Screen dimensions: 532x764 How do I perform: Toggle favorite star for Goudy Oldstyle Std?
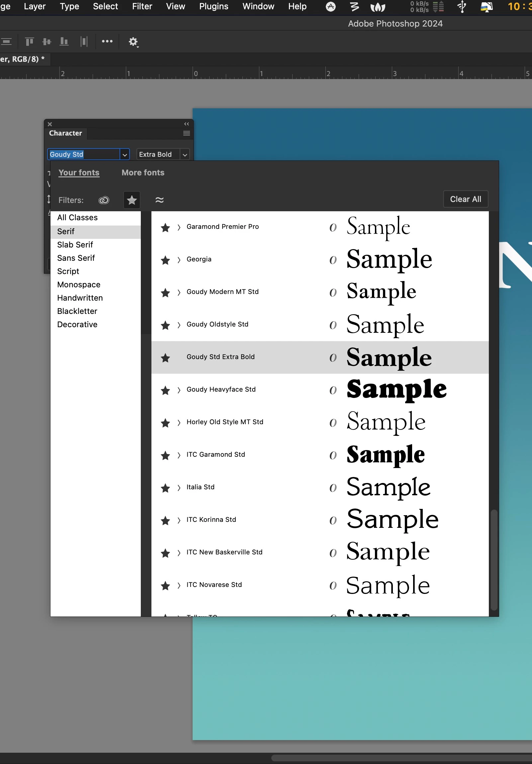pyautogui.click(x=165, y=326)
